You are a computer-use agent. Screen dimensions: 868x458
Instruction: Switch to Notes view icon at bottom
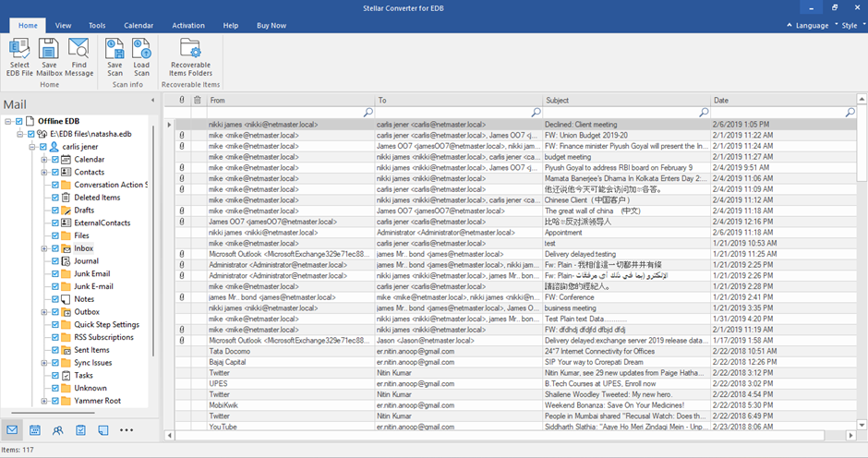point(103,429)
